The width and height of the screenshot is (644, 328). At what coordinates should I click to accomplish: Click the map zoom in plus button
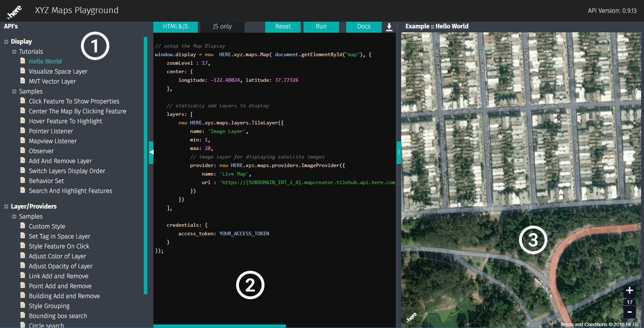click(629, 290)
